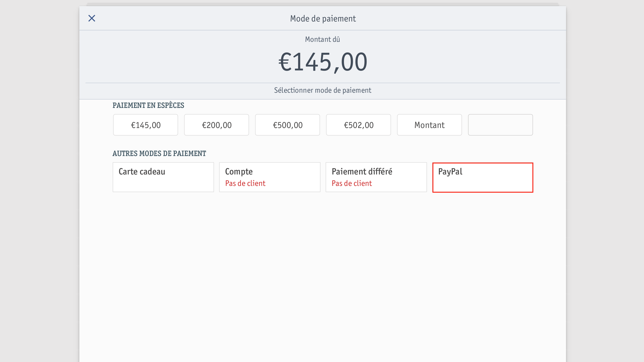Image resolution: width=644 pixels, height=362 pixels.
Task: Pay with the PayPal option
Action: pos(483,177)
